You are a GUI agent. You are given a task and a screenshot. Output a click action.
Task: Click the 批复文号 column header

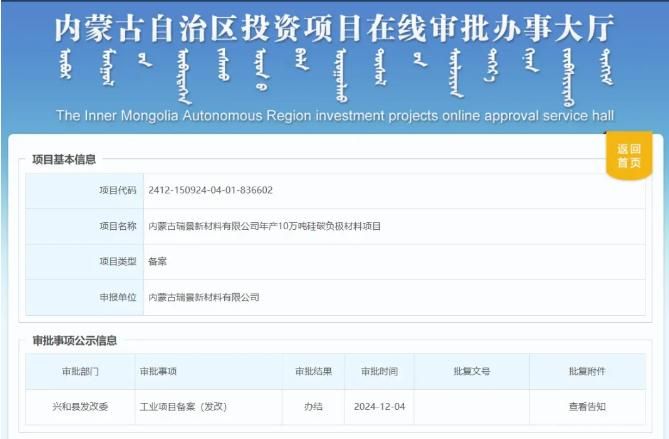pyautogui.click(x=472, y=372)
